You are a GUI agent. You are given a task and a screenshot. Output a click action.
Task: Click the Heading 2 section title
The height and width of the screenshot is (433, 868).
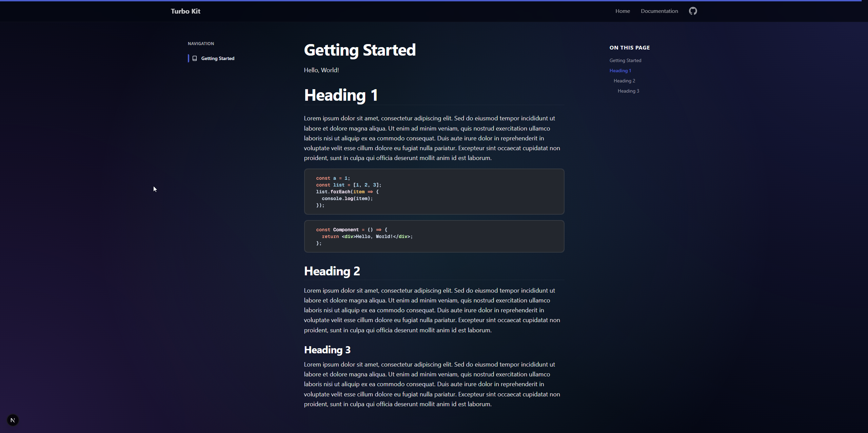click(x=332, y=271)
